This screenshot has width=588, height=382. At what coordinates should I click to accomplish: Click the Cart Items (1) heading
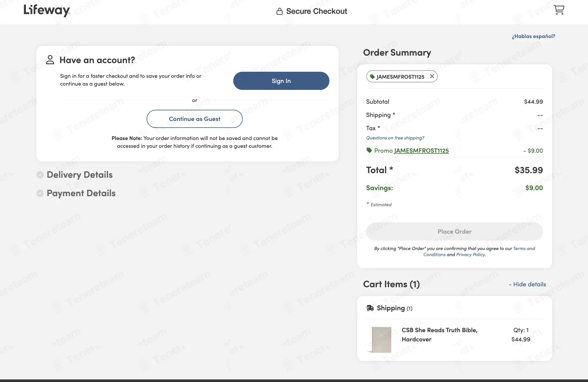click(391, 284)
